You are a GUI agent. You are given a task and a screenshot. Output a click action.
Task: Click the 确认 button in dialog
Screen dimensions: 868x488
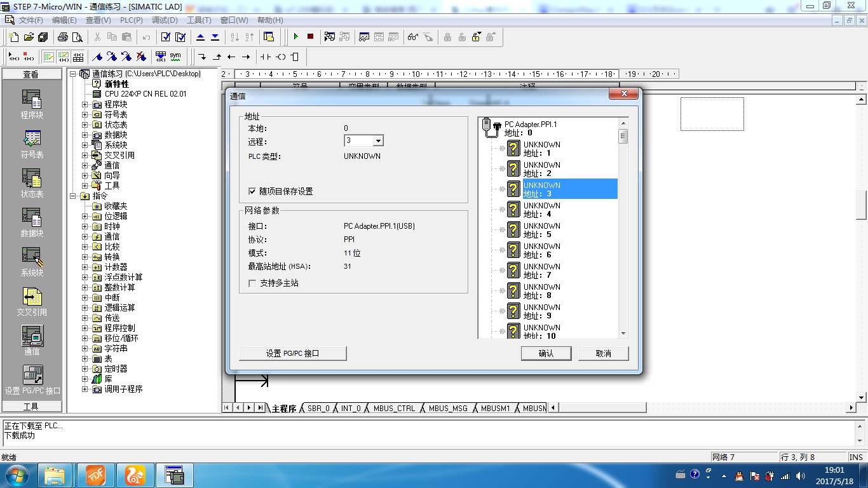[x=546, y=353]
